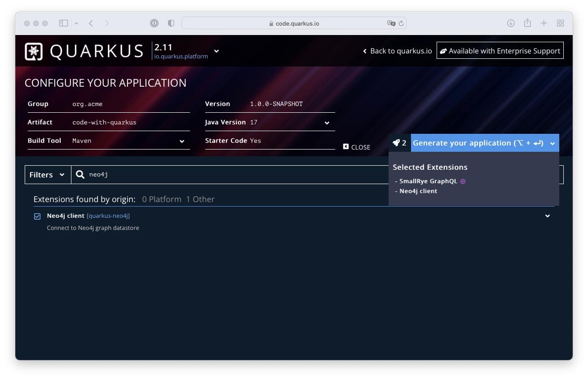588x379 pixels.
Task: Open new tab with plus icon
Action: click(544, 23)
